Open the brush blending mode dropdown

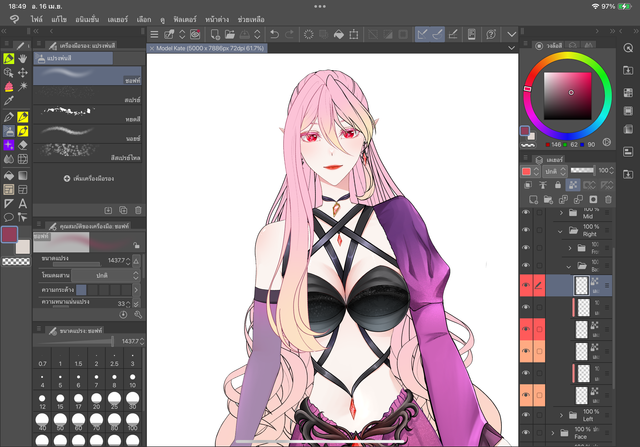107,276
